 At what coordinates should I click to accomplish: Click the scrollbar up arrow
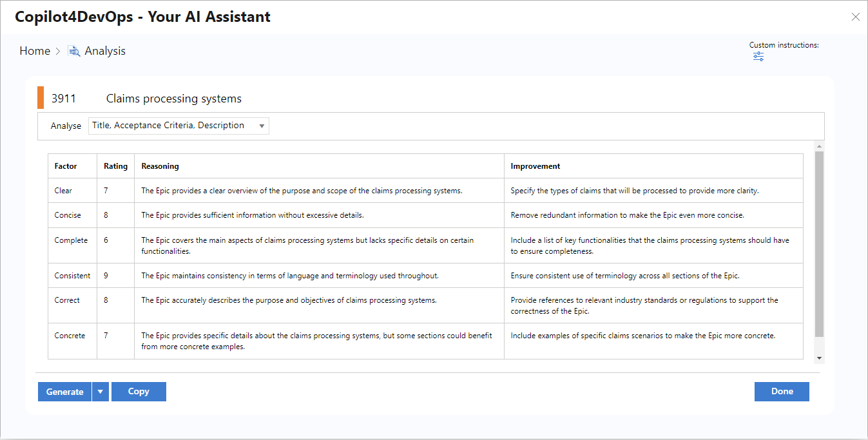click(x=819, y=146)
